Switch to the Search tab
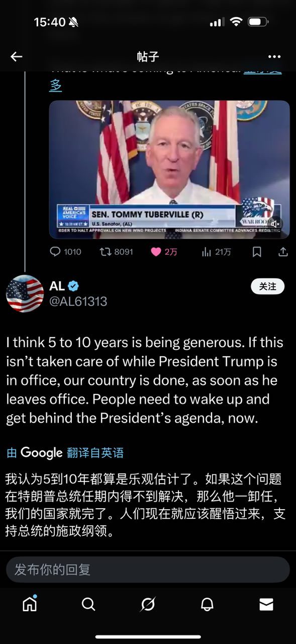 (88, 604)
